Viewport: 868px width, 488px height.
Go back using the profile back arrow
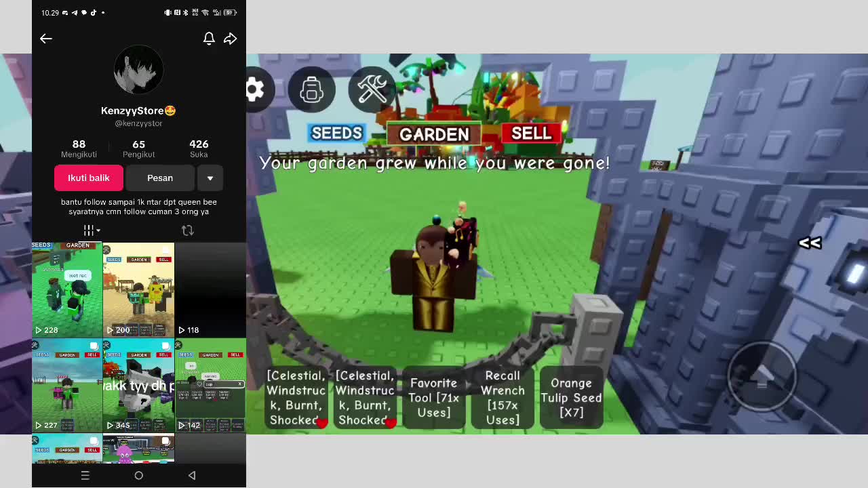[45, 39]
